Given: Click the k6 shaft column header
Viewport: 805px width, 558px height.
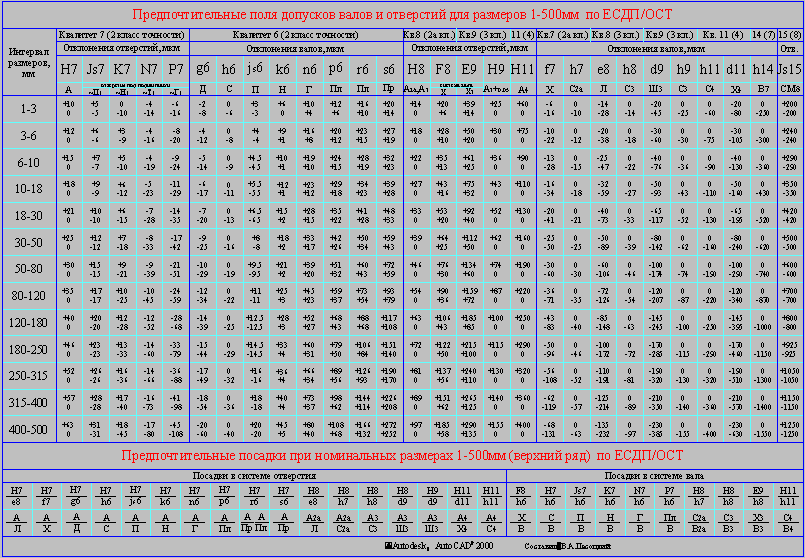Looking at the screenshot, I should 282,69.
